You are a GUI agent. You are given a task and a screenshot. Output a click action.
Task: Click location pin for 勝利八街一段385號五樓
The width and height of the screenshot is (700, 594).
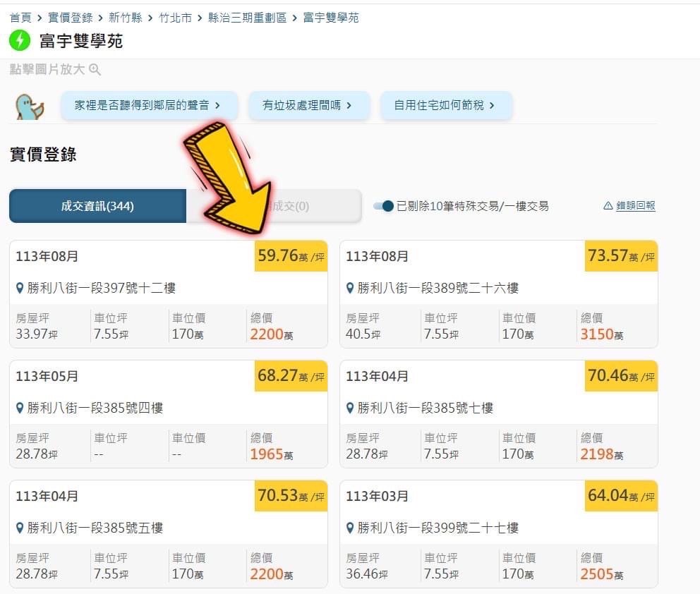[20, 528]
